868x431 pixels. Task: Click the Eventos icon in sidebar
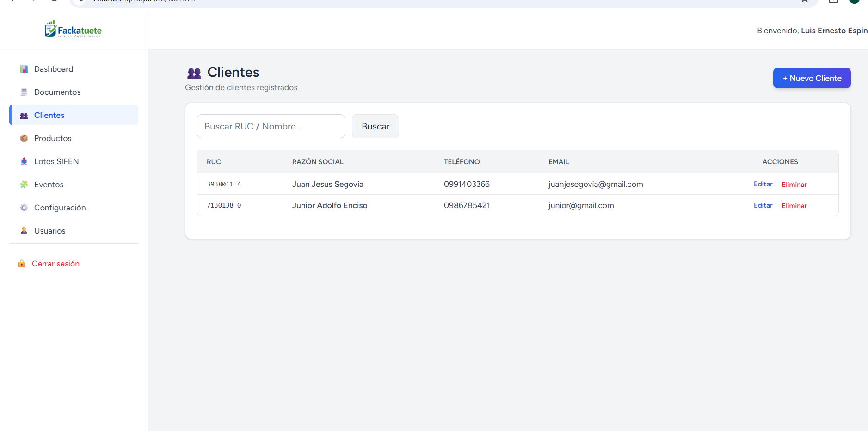coord(24,185)
